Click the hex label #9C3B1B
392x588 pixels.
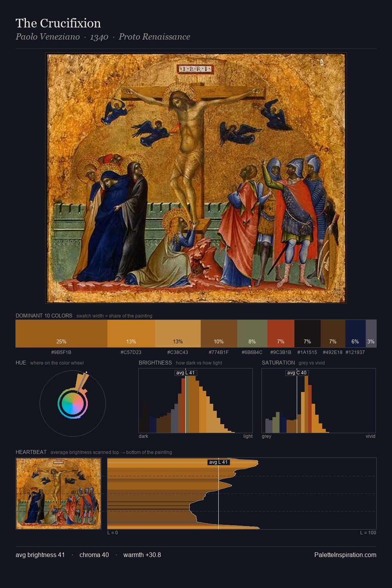click(x=281, y=352)
